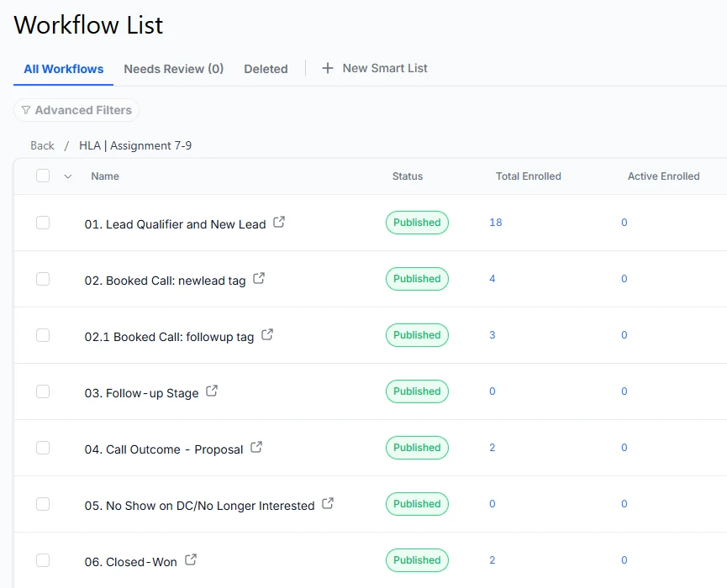727x588 pixels.
Task: Check the 04. Call Outcome - Proposal row
Action: click(x=43, y=448)
